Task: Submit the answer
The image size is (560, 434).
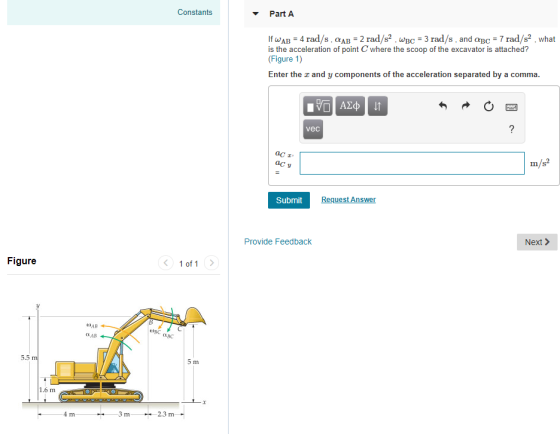Action: coord(289,200)
